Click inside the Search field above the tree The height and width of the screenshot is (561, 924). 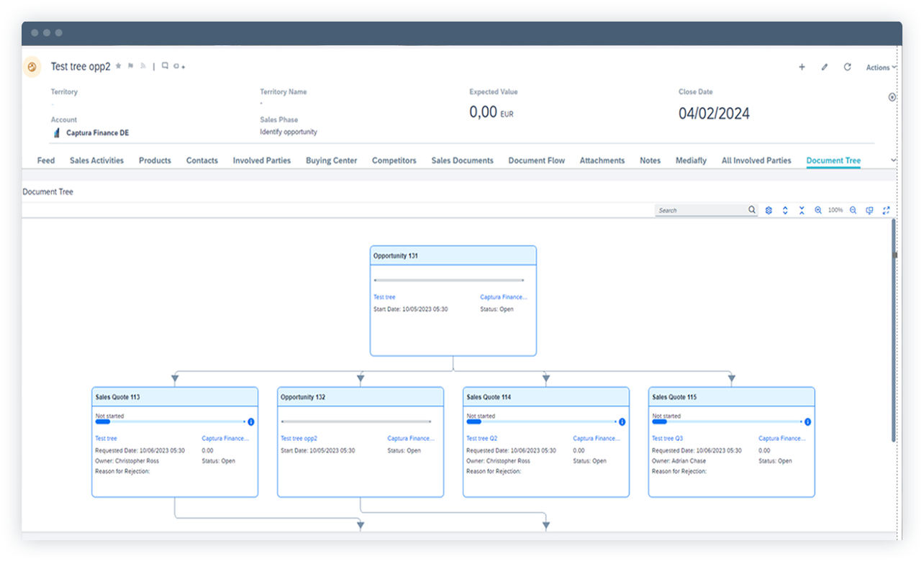coord(702,209)
